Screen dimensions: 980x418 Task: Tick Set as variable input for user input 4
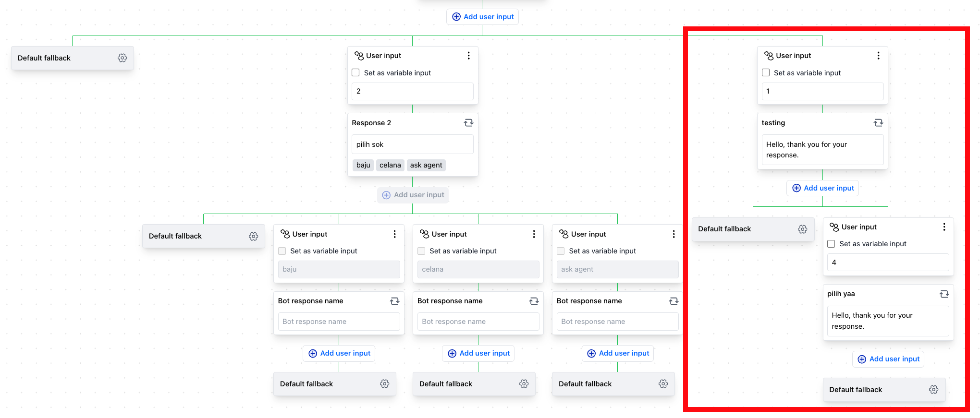[831, 244]
